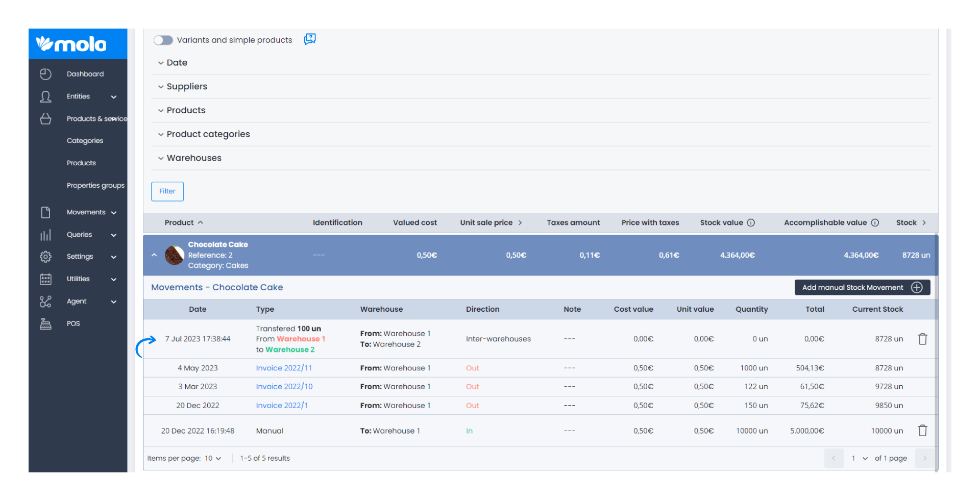Click the 1-5 of 5 results text

[265, 458]
